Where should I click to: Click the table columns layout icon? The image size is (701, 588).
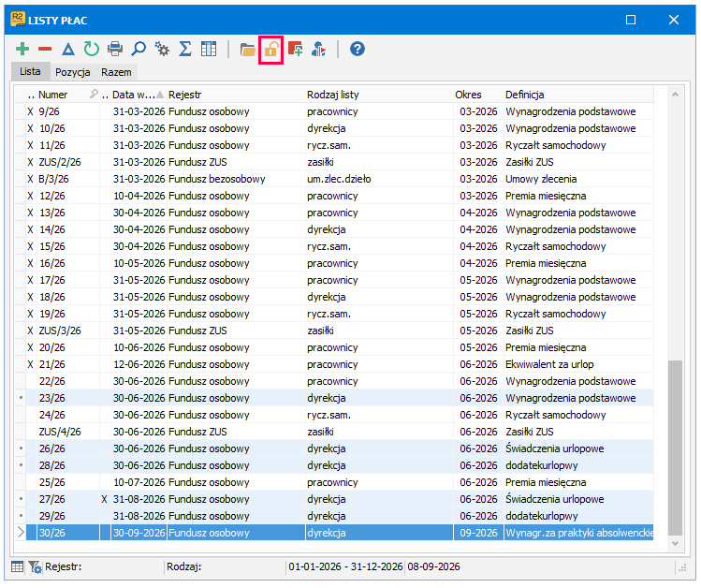coord(209,49)
